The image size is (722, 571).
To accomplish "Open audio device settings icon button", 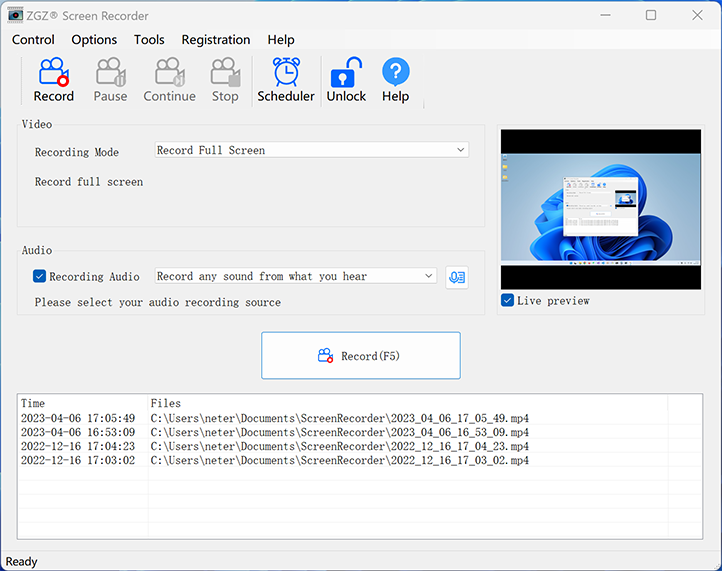I will [457, 277].
